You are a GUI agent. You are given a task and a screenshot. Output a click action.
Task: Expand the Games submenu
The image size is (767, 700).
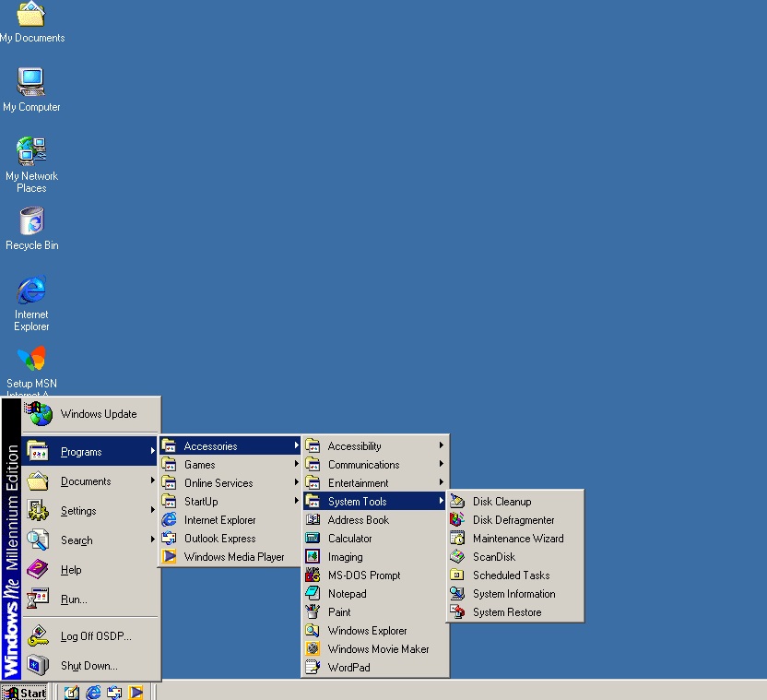[200, 465]
